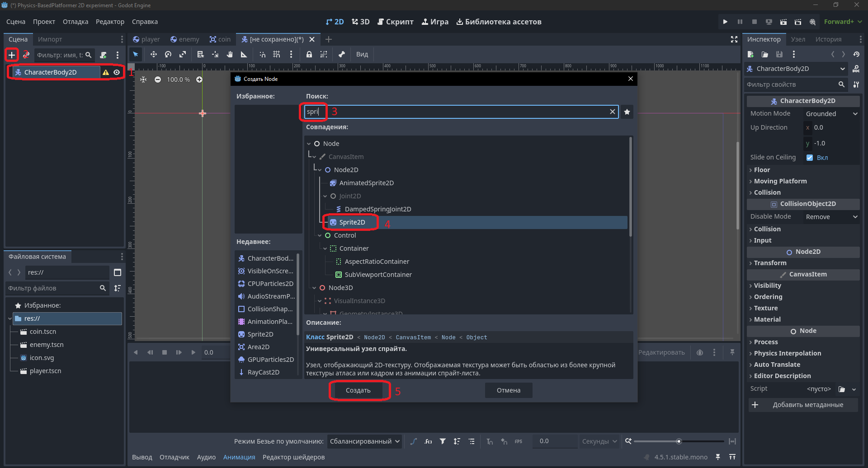Click the add child node plus icon

click(x=12, y=55)
